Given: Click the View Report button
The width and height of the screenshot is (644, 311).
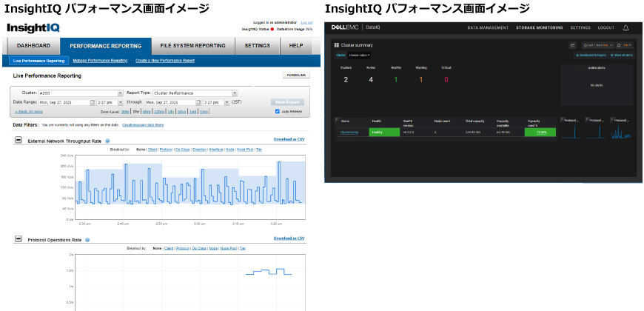Looking at the screenshot, I should pos(287,102).
